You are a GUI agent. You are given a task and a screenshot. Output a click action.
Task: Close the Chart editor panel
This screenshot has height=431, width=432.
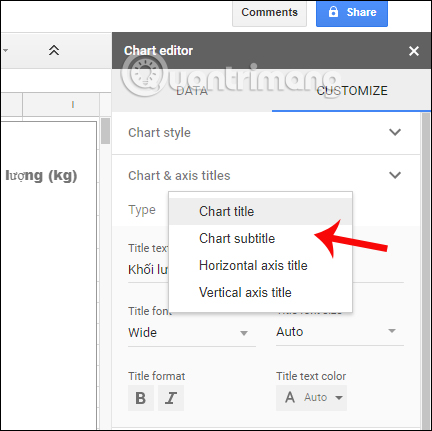coord(414,51)
